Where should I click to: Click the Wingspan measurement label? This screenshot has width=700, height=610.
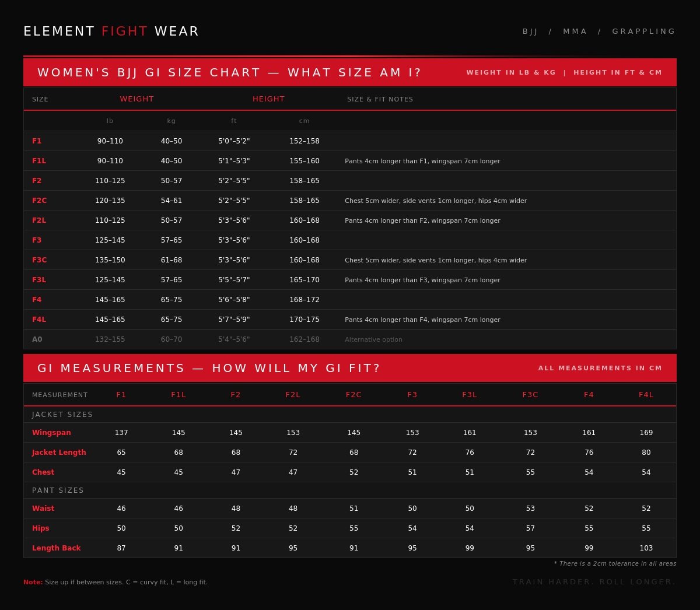(51, 433)
